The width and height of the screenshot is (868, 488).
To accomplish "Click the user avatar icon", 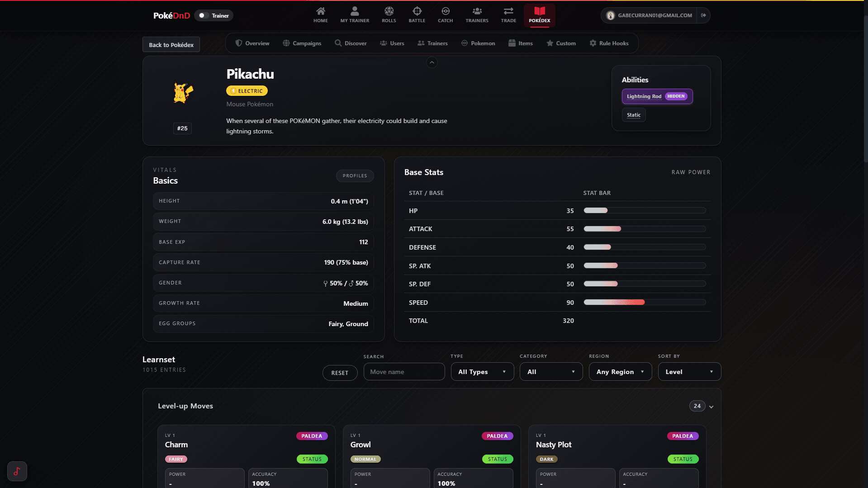I will 611,15.
